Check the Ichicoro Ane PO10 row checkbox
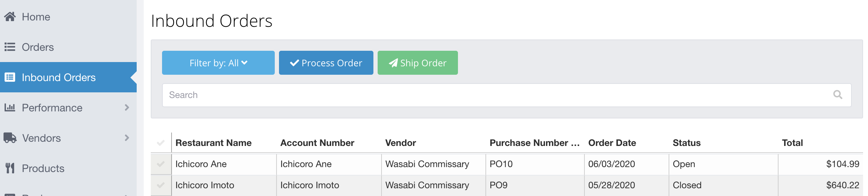Image resolution: width=868 pixels, height=196 pixels. [161, 164]
